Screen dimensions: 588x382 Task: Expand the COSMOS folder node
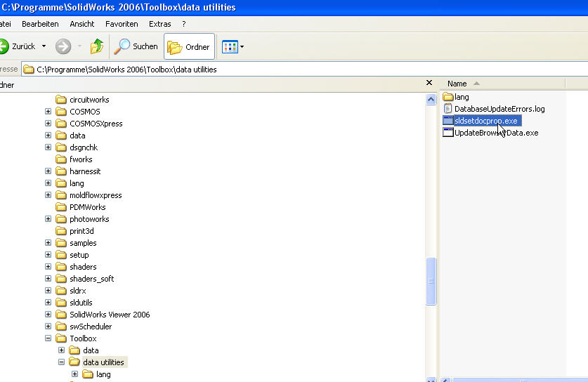(x=48, y=112)
